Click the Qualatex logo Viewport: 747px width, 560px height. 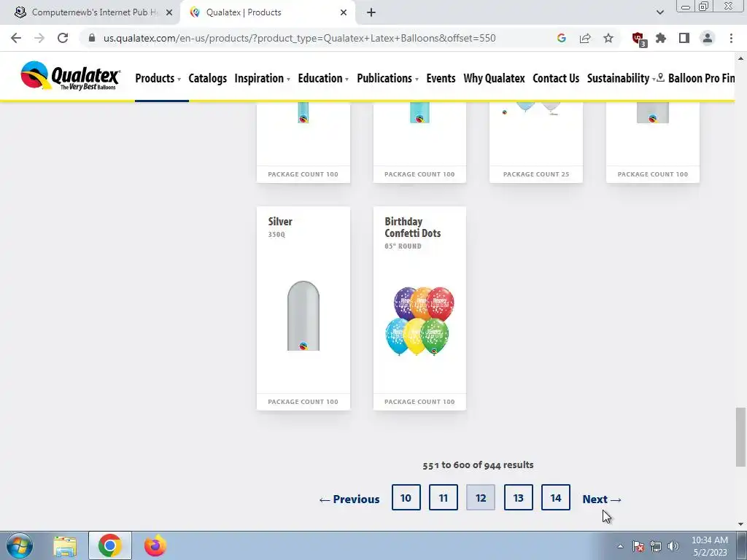[x=70, y=76]
